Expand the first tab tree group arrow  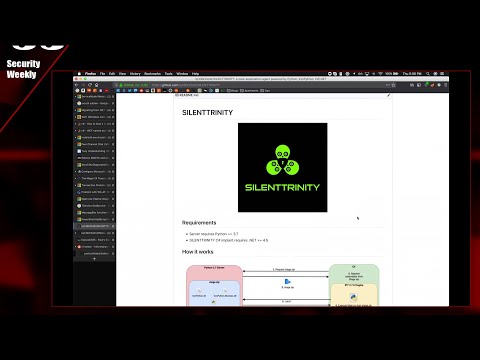click(x=75, y=96)
